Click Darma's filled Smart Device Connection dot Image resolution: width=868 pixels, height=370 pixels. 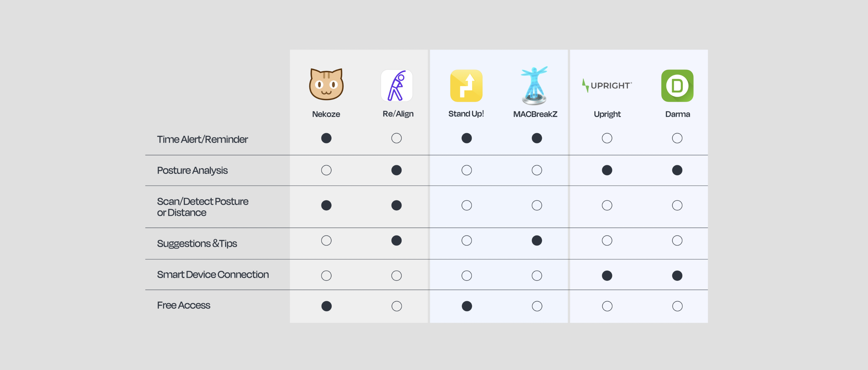tap(677, 276)
